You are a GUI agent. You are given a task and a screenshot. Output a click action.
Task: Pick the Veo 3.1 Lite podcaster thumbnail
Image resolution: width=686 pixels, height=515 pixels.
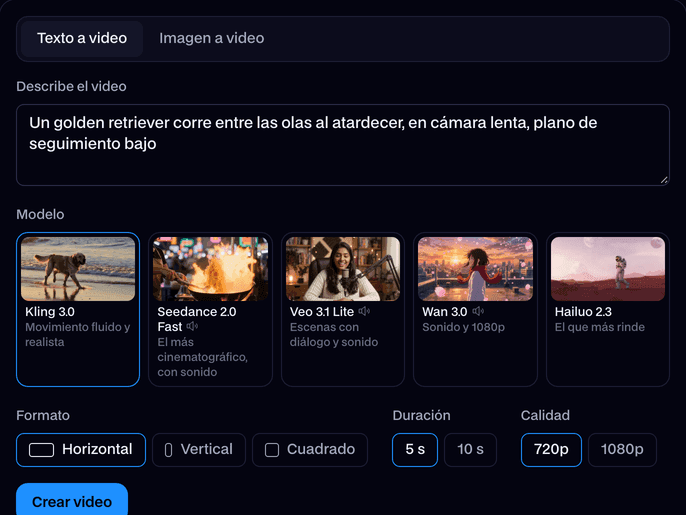pos(343,269)
